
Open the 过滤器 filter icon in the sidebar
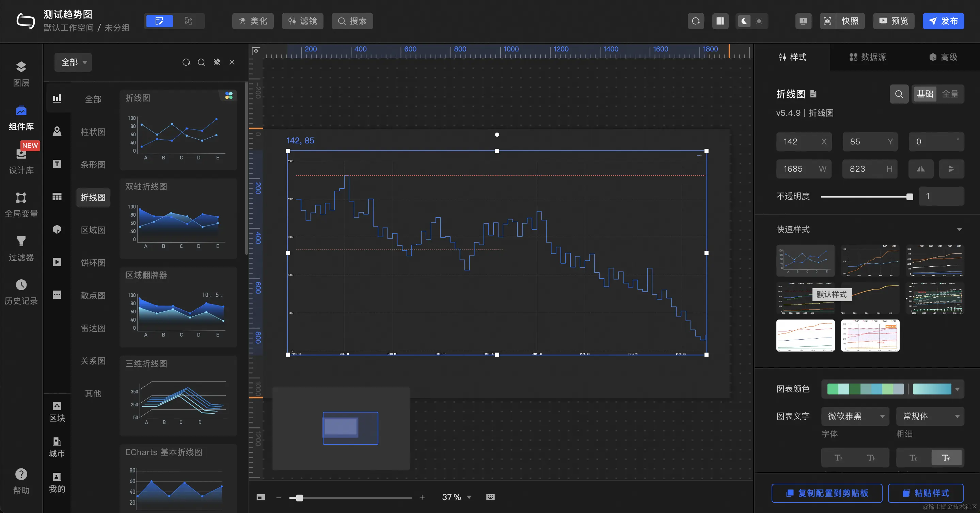pyautogui.click(x=21, y=241)
